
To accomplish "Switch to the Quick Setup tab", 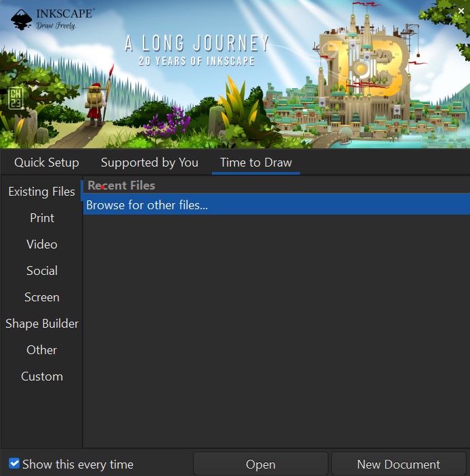I will coord(47,163).
